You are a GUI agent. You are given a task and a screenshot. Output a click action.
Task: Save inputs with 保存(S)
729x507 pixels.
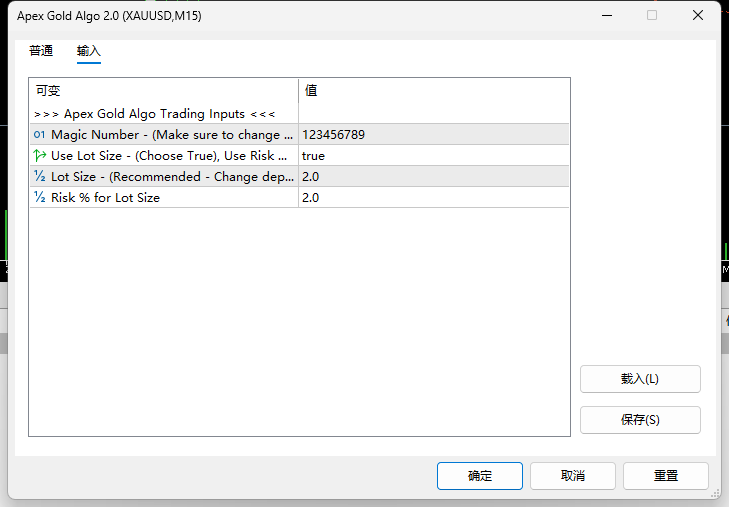point(640,420)
